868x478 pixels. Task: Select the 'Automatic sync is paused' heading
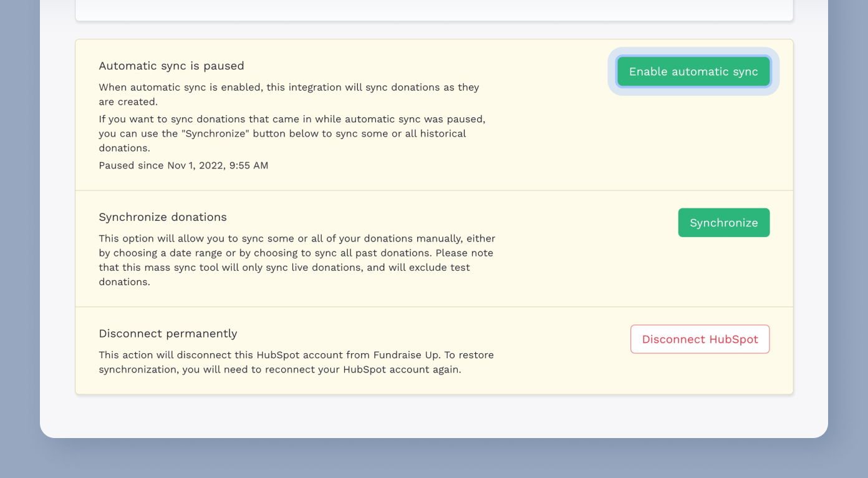pos(171,66)
